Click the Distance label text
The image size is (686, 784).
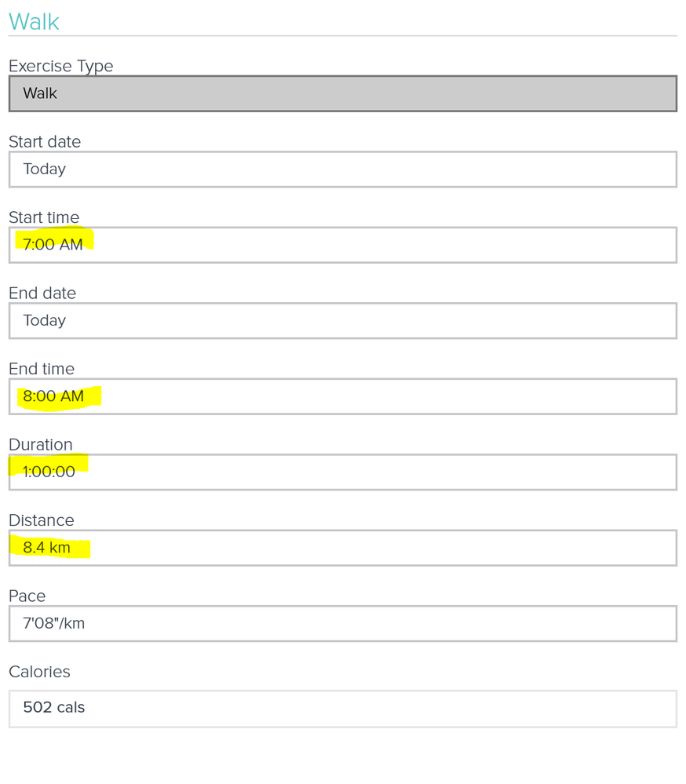[42, 520]
